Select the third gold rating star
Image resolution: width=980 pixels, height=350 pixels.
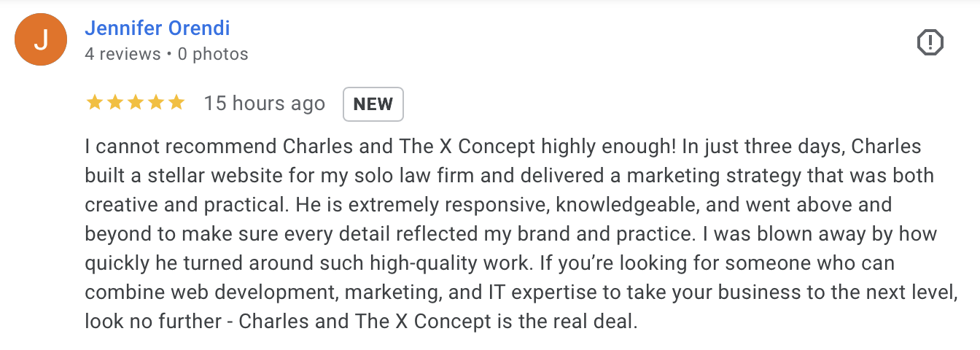click(136, 103)
